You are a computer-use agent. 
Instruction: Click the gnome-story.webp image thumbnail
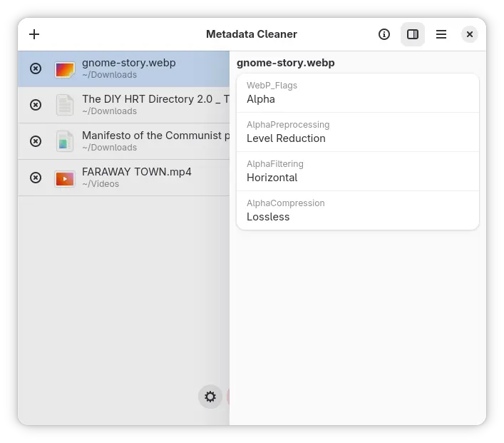tap(65, 69)
